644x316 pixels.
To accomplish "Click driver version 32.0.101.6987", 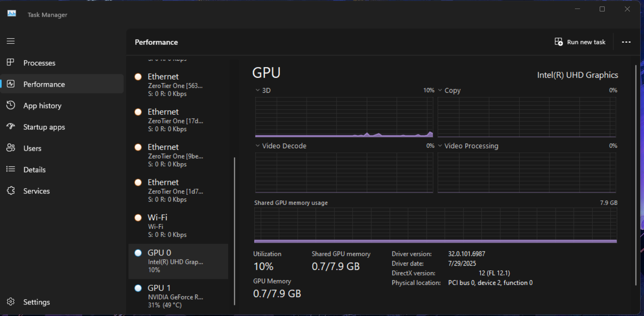I will pyautogui.click(x=467, y=254).
